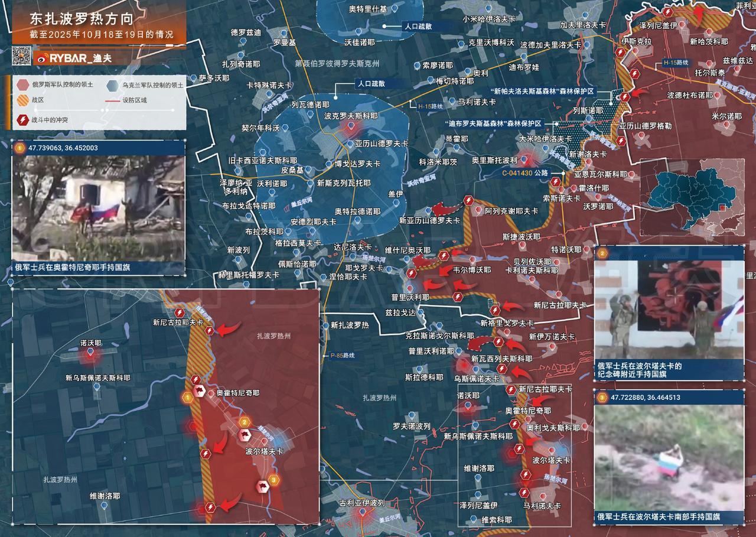Click the RYBAR_渔夫 account name
The image size is (756, 537).
click(80, 58)
